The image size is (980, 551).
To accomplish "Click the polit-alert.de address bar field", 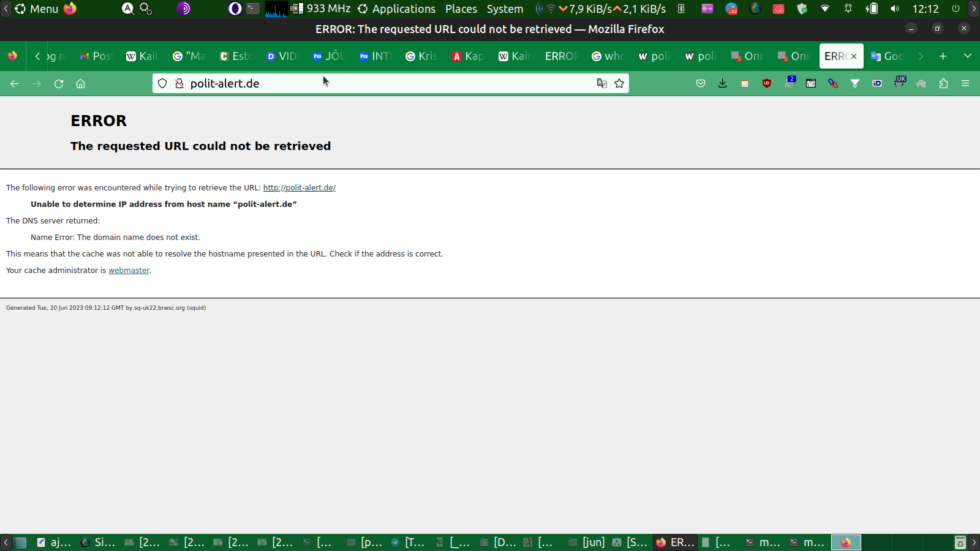I will (391, 83).
